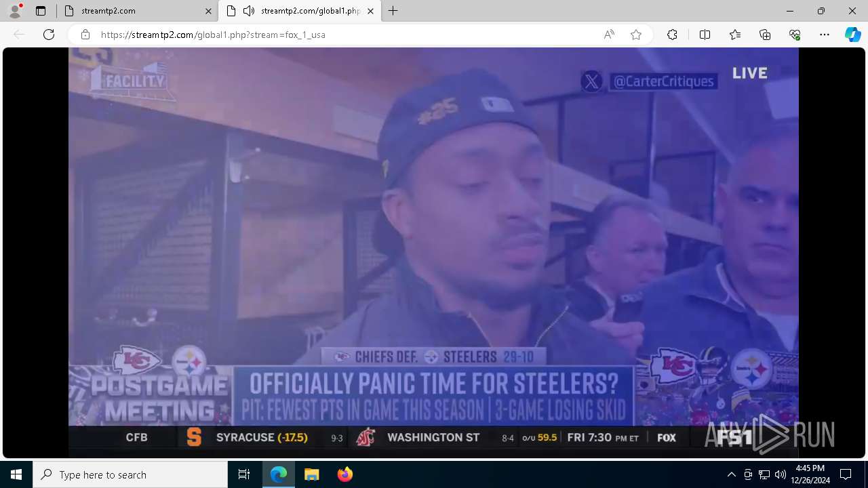Click the browser back arrow
This screenshot has height=488, width=868.
pos(19,35)
